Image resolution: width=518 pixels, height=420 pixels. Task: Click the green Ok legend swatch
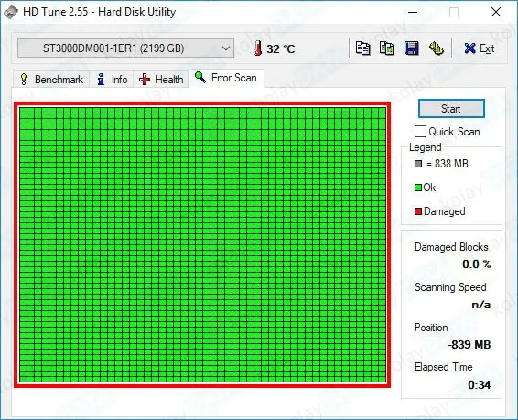click(x=418, y=188)
